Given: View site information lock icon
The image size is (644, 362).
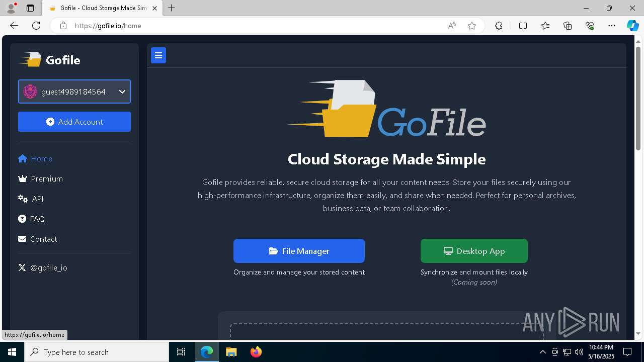Looking at the screenshot, I should tap(63, 26).
